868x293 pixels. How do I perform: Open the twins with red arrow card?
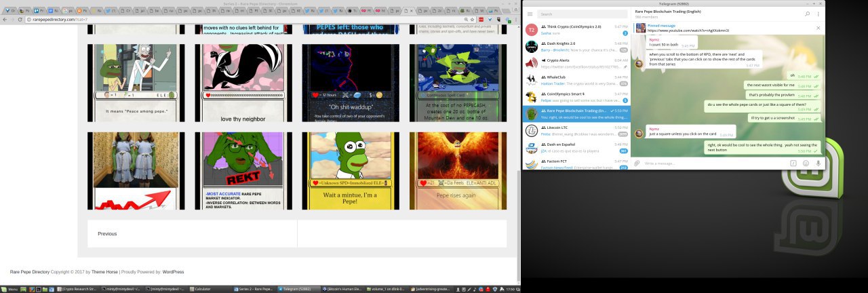coord(136,171)
